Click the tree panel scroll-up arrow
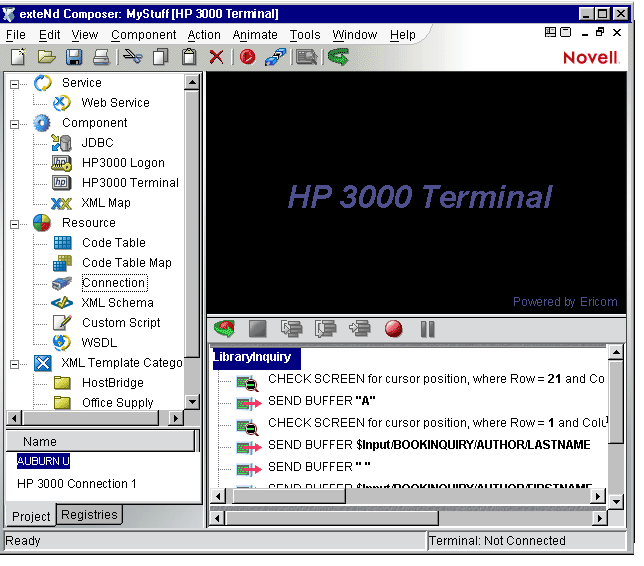Viewport: 644px width, 566px height. pyautogui.click(x=192, y=83)
